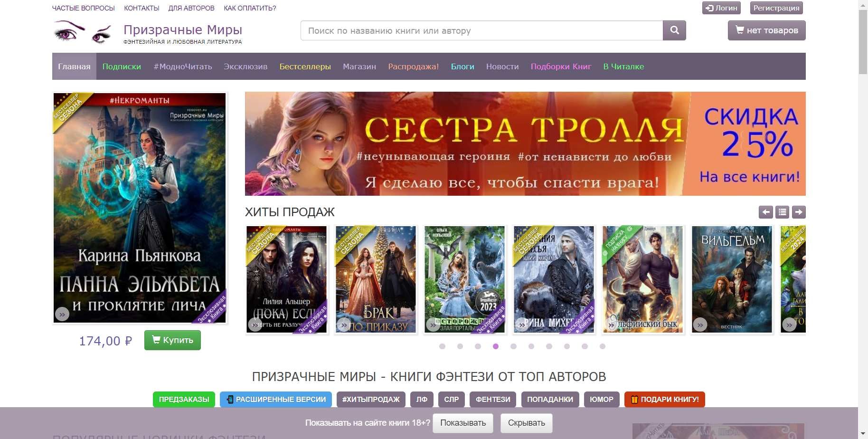
Task: Open the cart showing нет товаров
Action: pos(766,30)
